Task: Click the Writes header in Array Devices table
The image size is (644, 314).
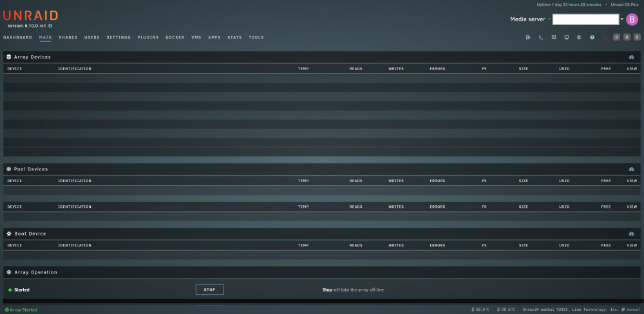Action: coord(396,69)
